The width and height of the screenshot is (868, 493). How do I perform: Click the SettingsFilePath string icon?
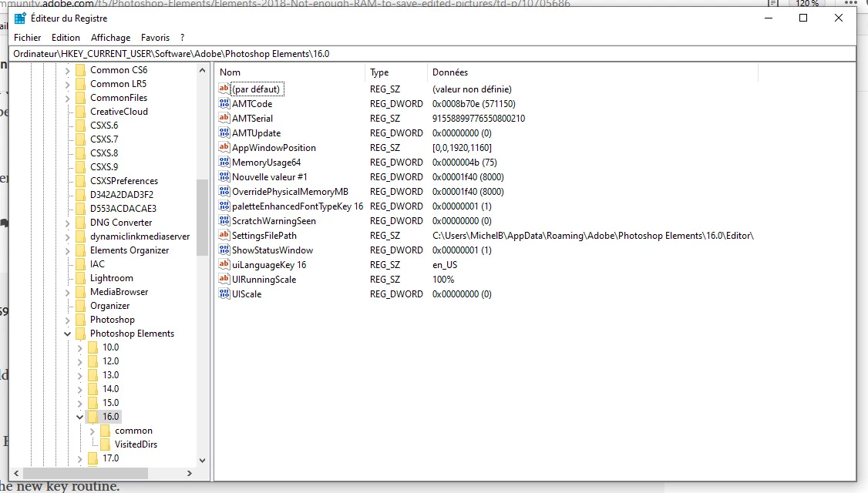pos(224,235)
